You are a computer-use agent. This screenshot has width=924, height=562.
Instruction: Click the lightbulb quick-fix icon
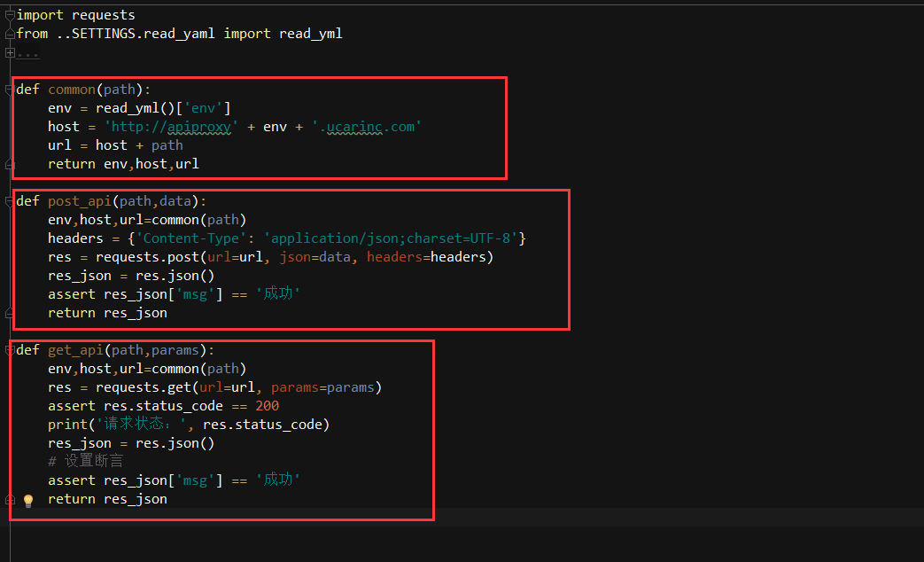(x=27, y=501)
